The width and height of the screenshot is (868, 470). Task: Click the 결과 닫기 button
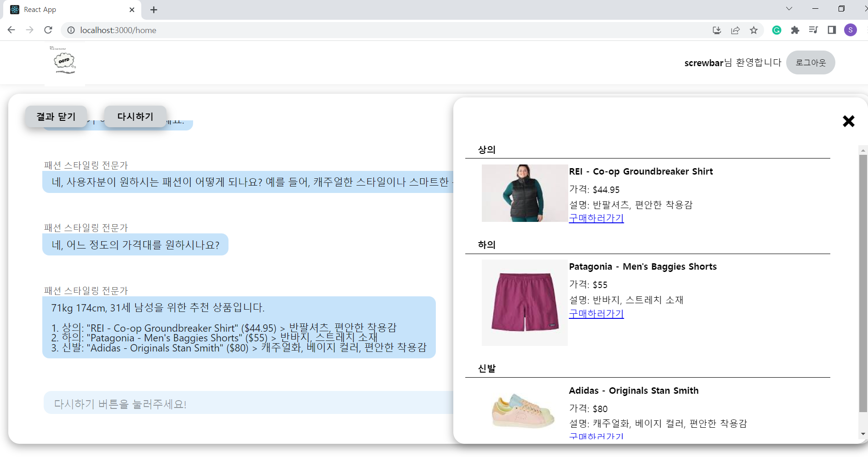coord(56,117)
